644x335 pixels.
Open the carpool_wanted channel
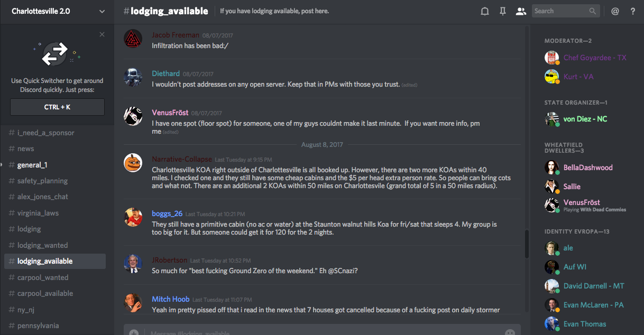(42, 277)
